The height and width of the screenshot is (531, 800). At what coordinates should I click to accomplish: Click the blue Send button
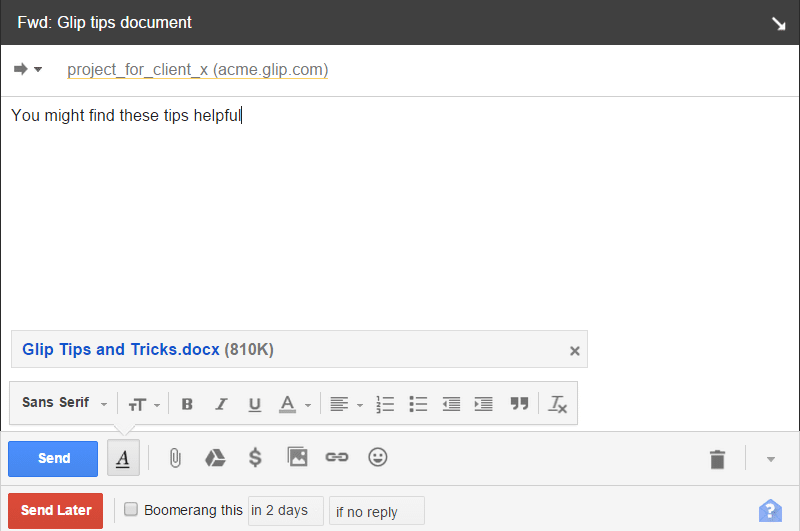point(53,459)
